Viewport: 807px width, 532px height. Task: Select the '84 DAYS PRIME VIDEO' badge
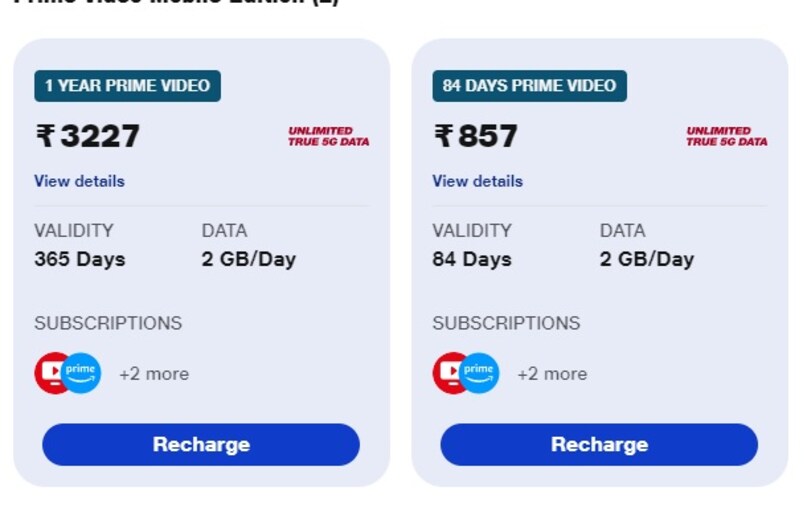pyautogui.click(x=529, y=86)
